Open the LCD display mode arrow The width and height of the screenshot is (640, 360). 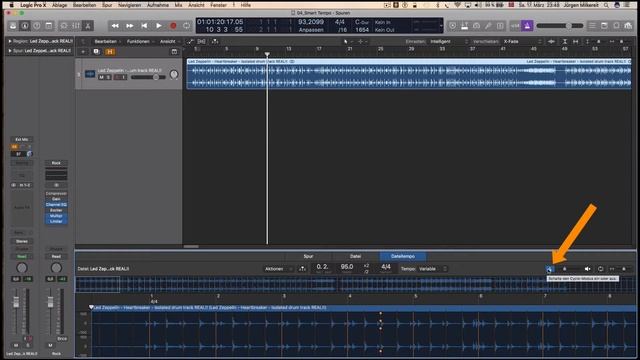(x=441, y=26)
